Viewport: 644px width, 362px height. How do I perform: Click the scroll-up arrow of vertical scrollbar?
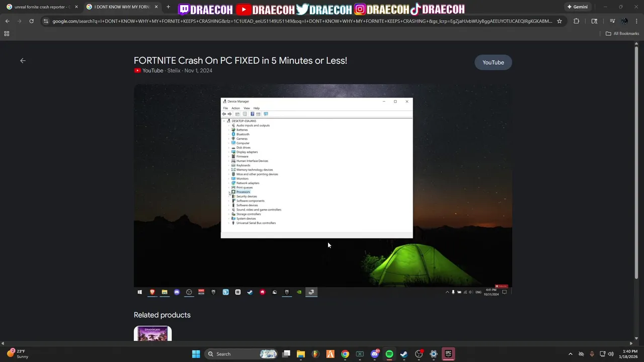coord(636,43)
